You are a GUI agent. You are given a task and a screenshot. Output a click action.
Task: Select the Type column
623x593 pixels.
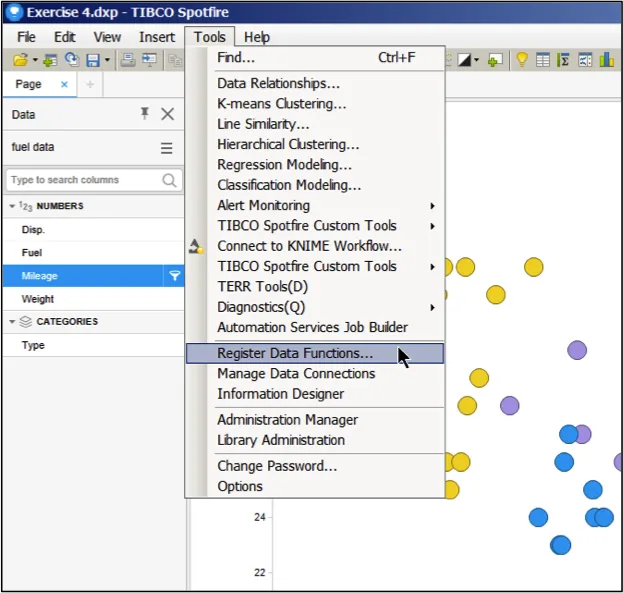tap(93, 345)
